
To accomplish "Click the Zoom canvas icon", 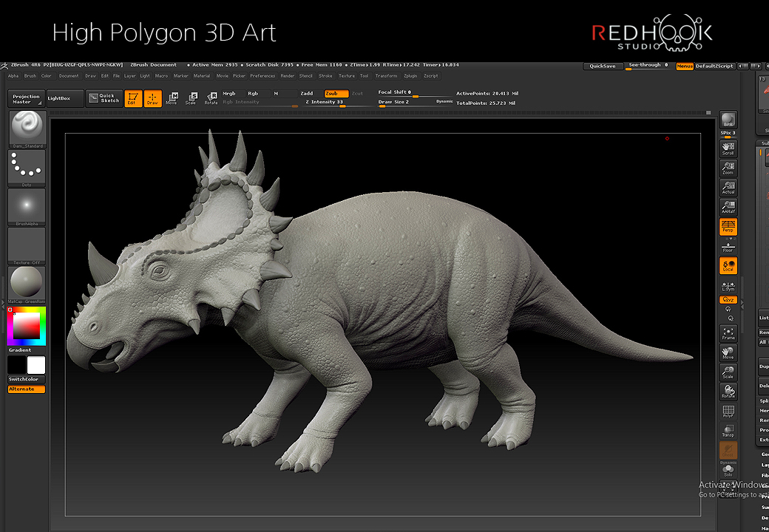I will pos(728,168).
